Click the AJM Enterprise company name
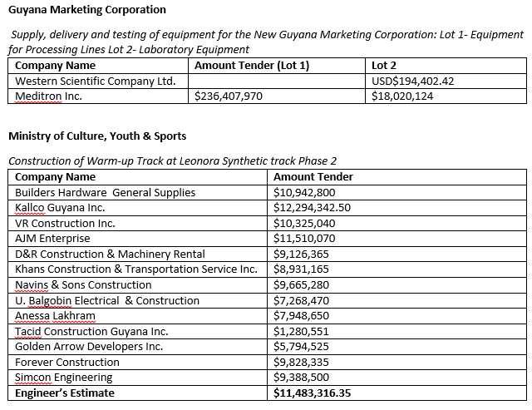The height and width of the screenshot is (410, 532). (52, 239)
